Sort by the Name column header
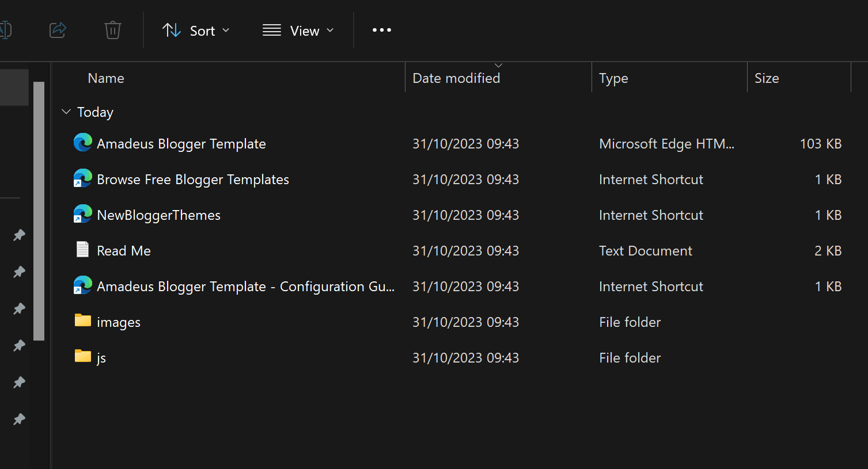Image resolution: width=868 pixels, height=469 pixels. point(106,78)
